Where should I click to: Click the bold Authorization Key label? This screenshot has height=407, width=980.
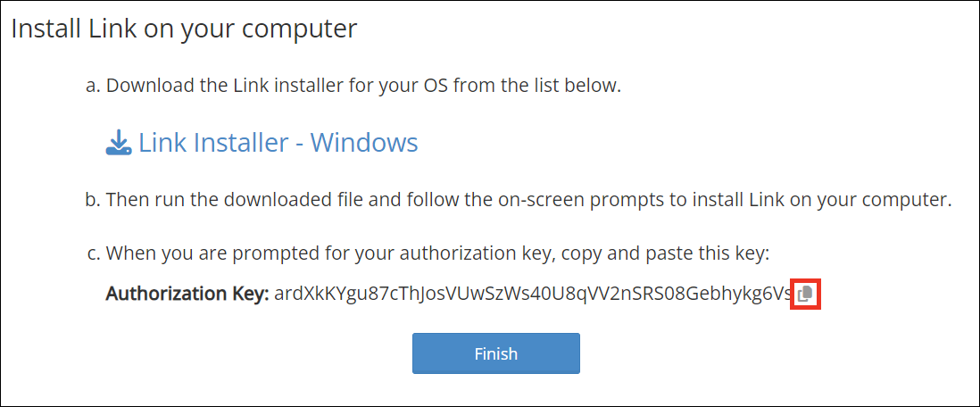click(x=187, y=295)
